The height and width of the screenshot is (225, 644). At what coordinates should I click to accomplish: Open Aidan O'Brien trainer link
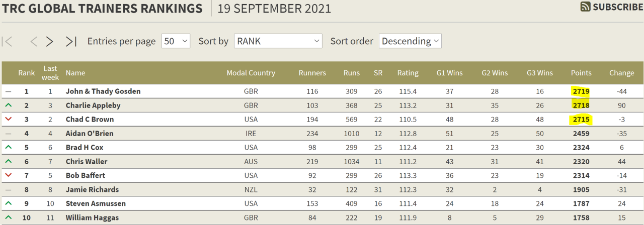pyautogui.click(x=90, y=134)
